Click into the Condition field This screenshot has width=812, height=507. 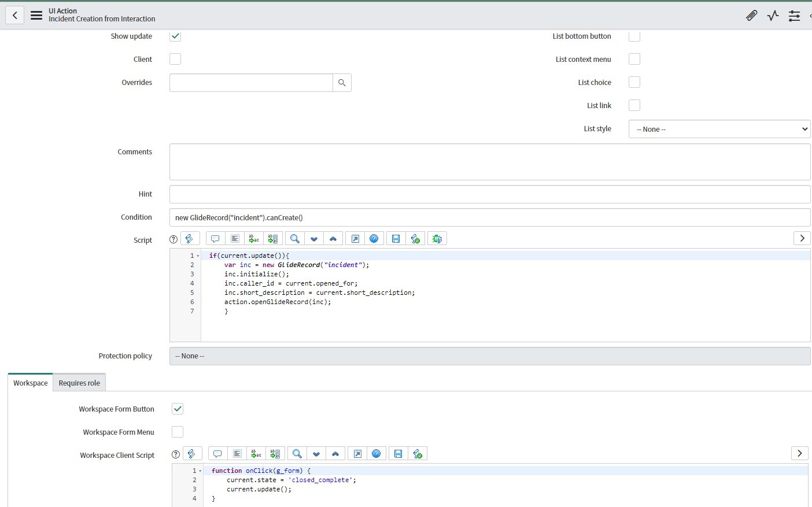490,217
